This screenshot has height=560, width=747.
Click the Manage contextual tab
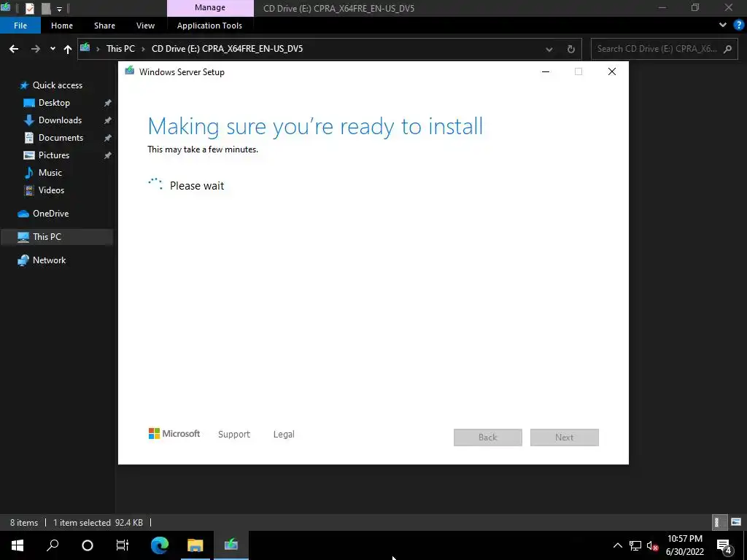tap(210, 7)
